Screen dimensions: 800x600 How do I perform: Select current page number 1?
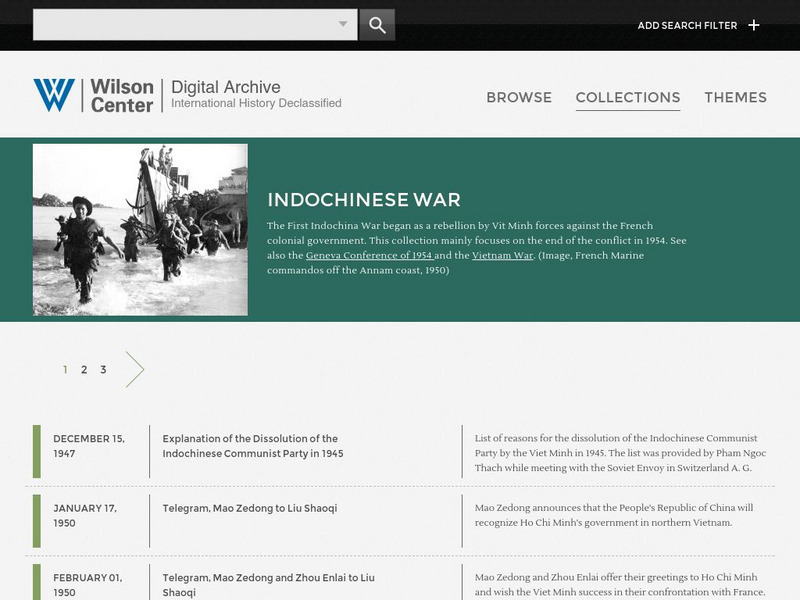pyautogui.click(x=65, y=369)
